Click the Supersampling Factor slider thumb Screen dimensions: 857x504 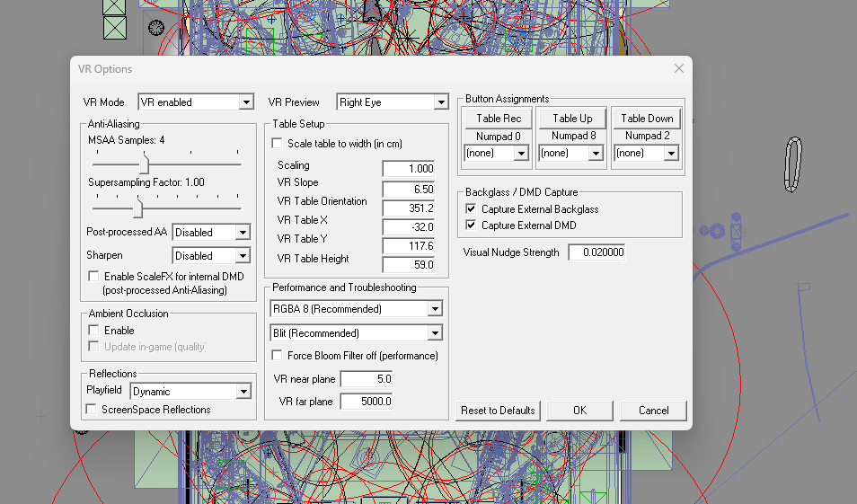coord(137,208)
